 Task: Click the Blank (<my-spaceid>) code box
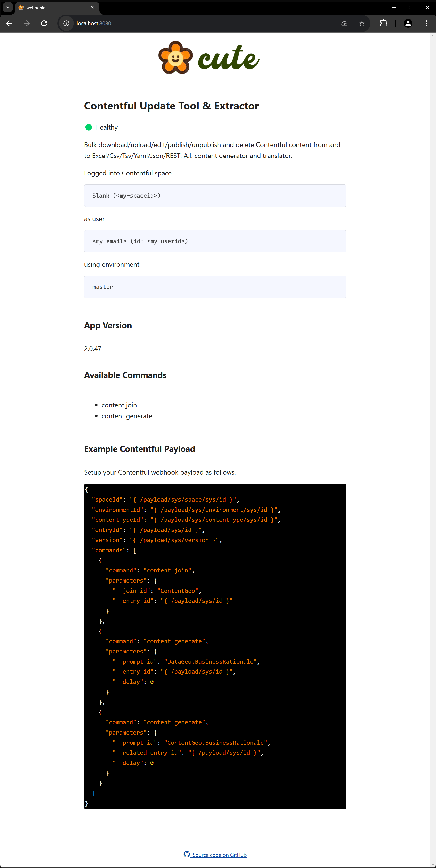(215, 195)
